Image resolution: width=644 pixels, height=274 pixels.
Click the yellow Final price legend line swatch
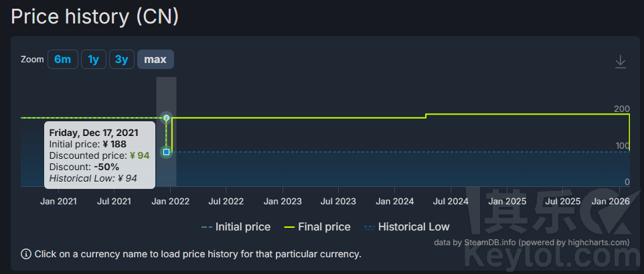[x=289, y=227]
